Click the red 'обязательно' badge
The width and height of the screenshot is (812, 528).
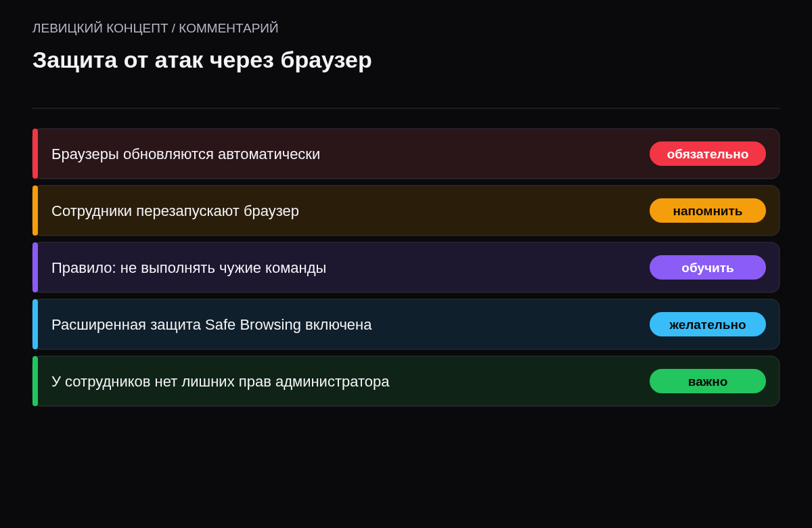[708, 154]
